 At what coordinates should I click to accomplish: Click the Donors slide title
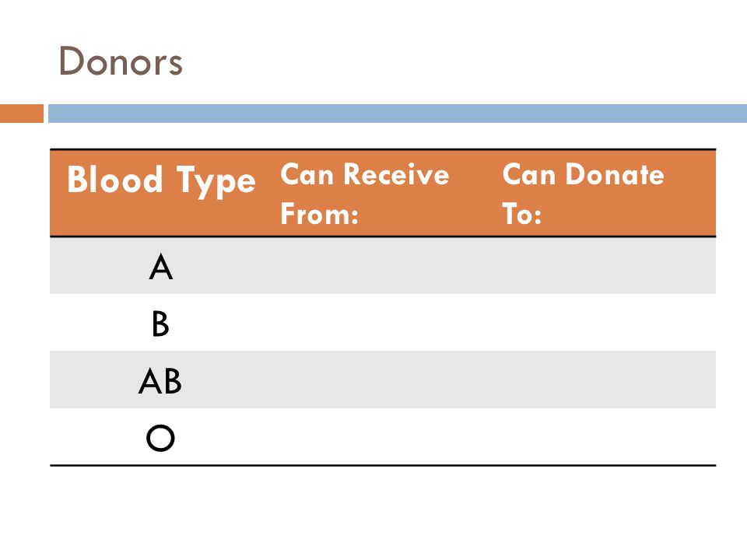pos(121,61)
